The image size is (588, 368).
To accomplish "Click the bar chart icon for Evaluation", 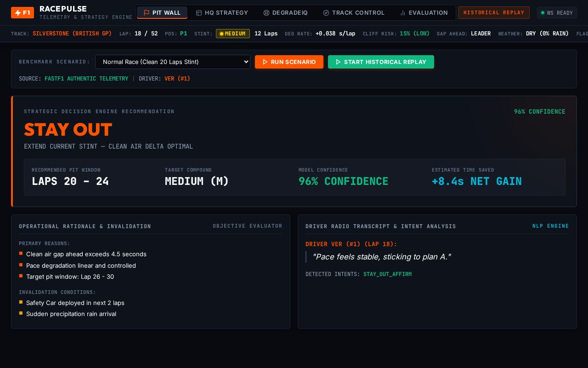I will tap(403, 13).
